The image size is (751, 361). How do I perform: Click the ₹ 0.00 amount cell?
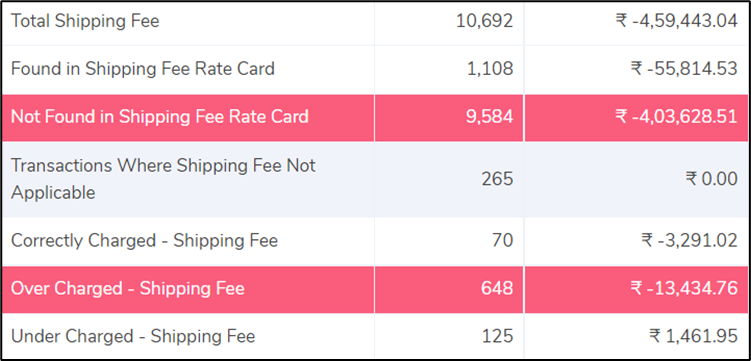point(711,179)
